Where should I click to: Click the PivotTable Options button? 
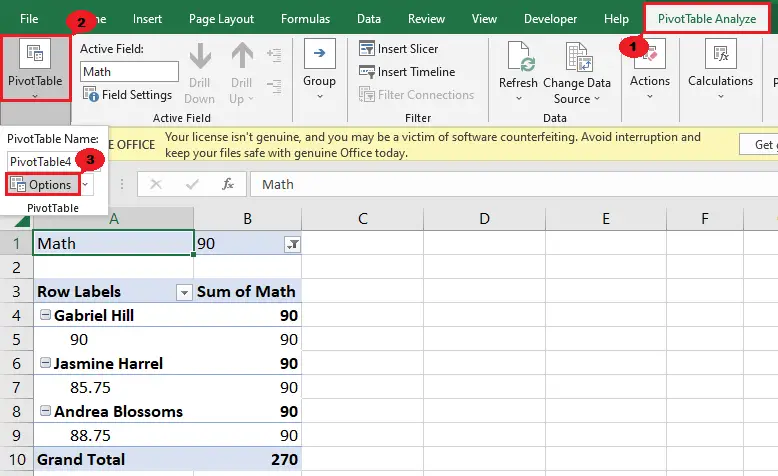[x=42, y=185]
